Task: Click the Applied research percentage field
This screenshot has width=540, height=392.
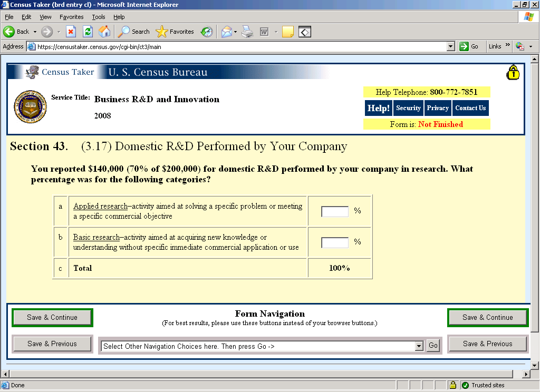Action: [335, 211]
